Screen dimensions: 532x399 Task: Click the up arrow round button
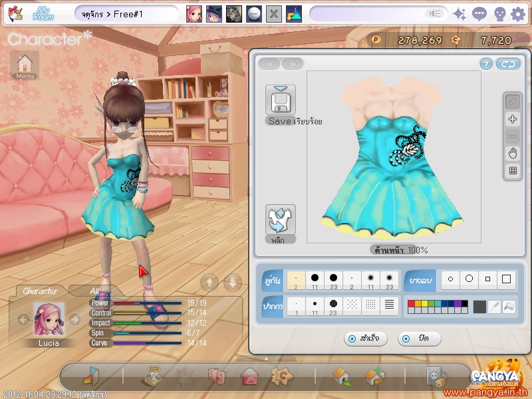[209, 282]
